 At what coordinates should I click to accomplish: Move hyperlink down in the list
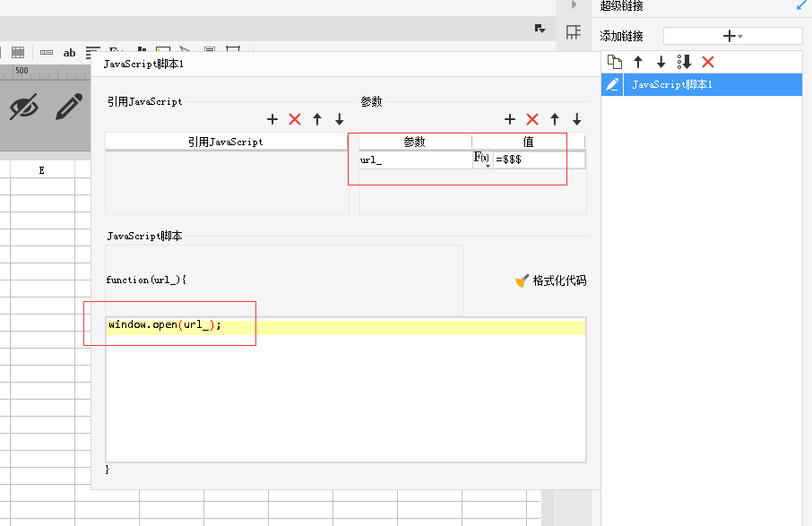pos(661,62)
